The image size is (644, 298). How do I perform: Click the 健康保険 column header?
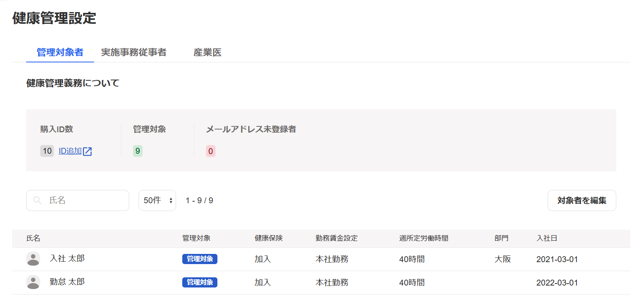coord(269,238)
